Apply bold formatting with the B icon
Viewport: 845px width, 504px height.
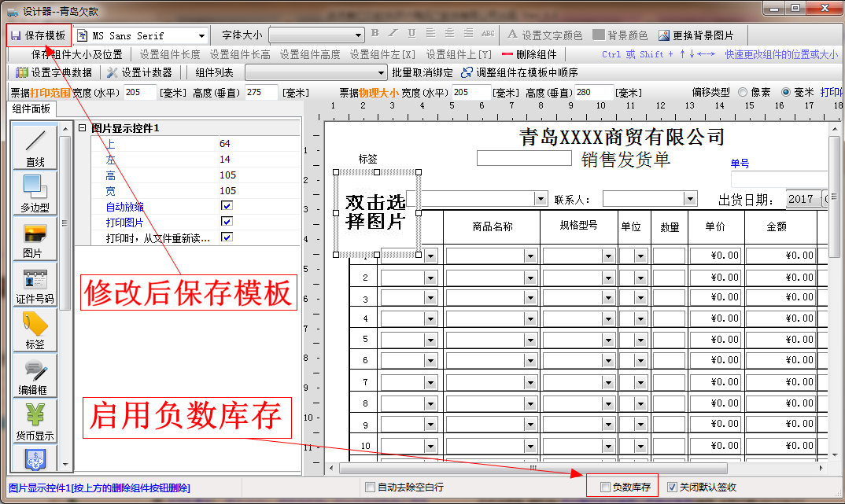pos(375,34)
